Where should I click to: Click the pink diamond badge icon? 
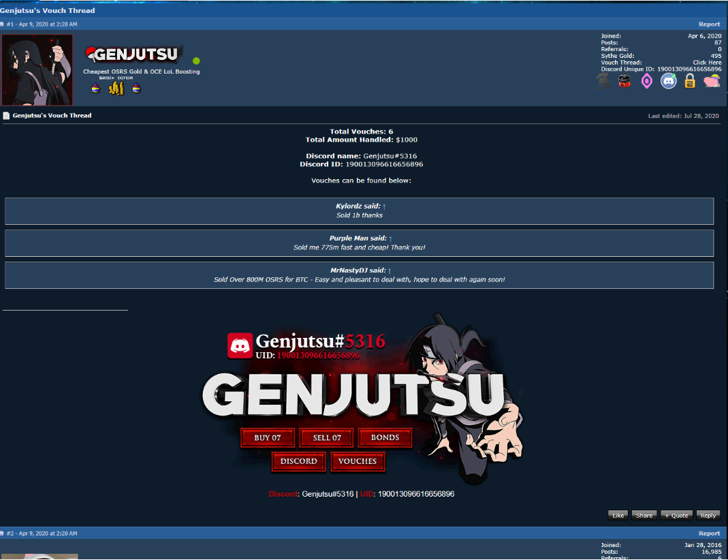647,81
